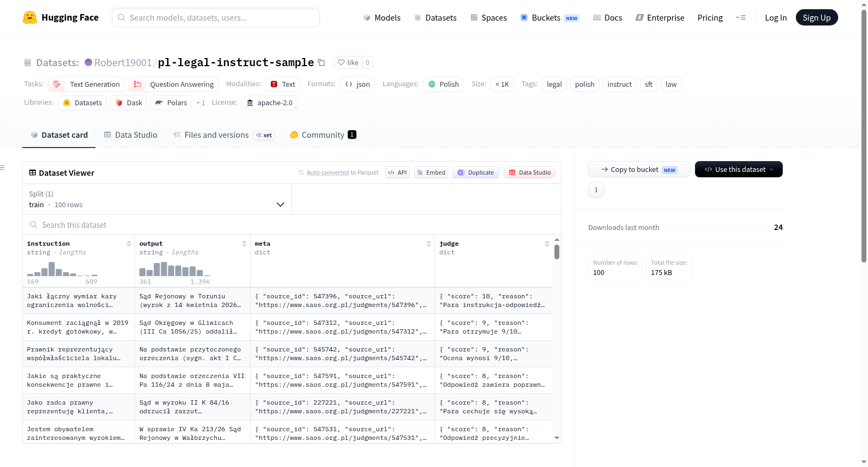868x467 pixels.
Task: Select the polish tag
Action: pos(585,84)
